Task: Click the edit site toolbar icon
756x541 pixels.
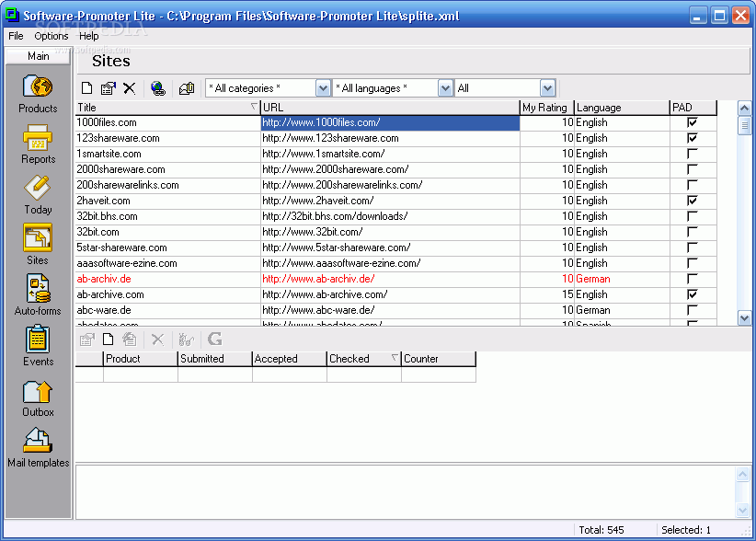Action: (x=108, y=88)
